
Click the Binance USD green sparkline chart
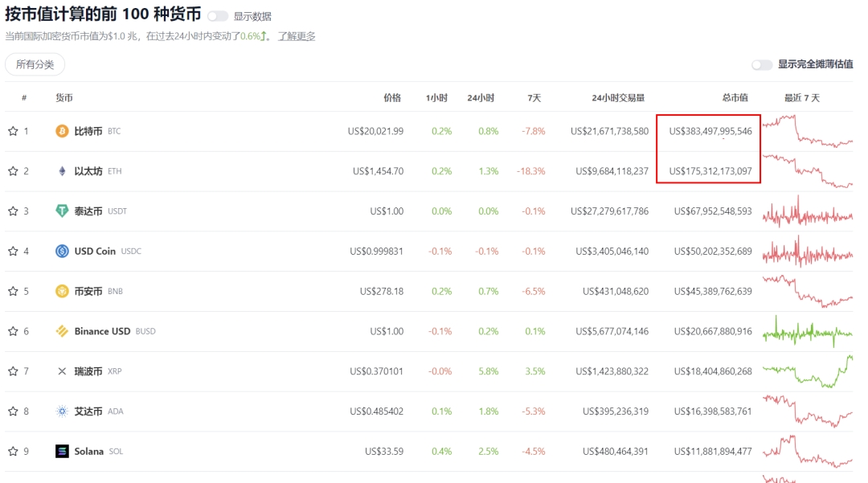807,331
